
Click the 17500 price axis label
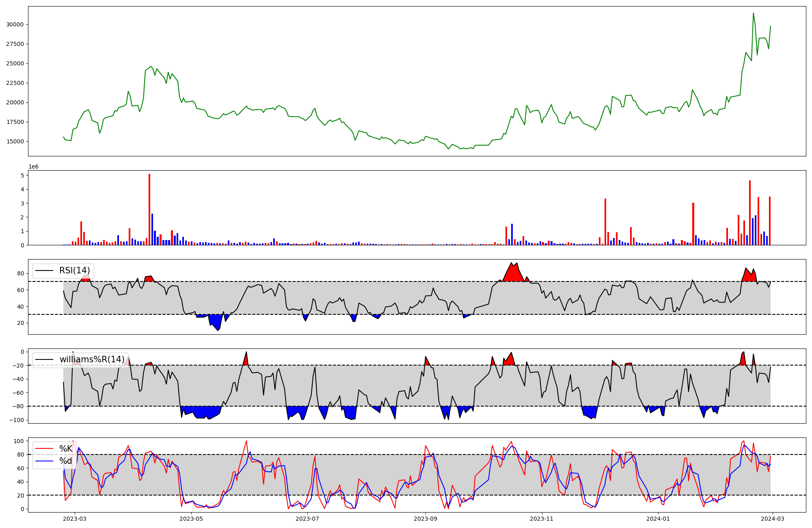tap(15, 122)
